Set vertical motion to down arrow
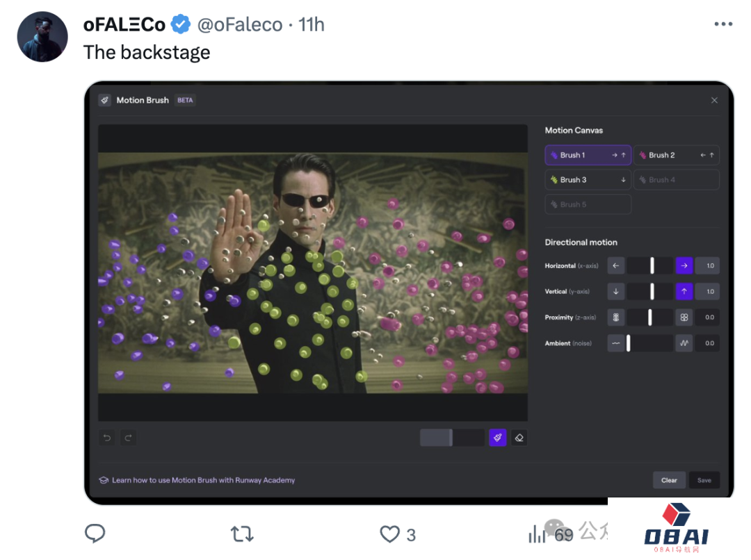The height and width of the screenshot is (560, 751). [616, 292]
